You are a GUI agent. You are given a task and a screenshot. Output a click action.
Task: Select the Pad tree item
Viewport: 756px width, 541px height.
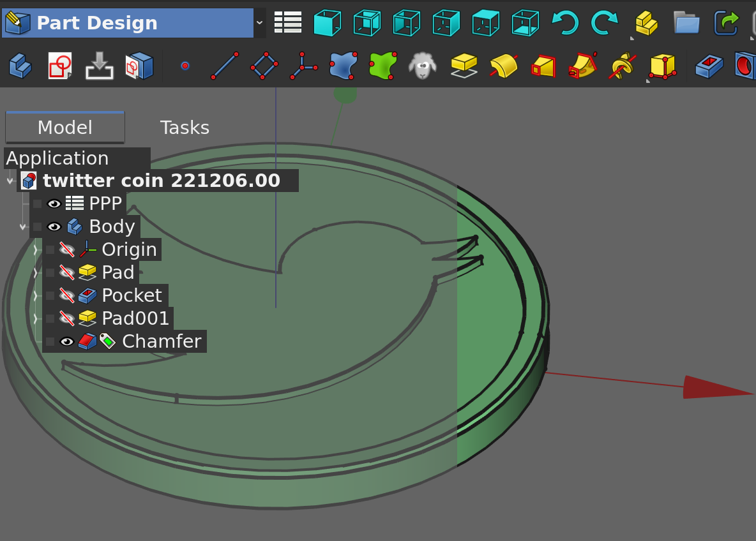pos(118,272)
